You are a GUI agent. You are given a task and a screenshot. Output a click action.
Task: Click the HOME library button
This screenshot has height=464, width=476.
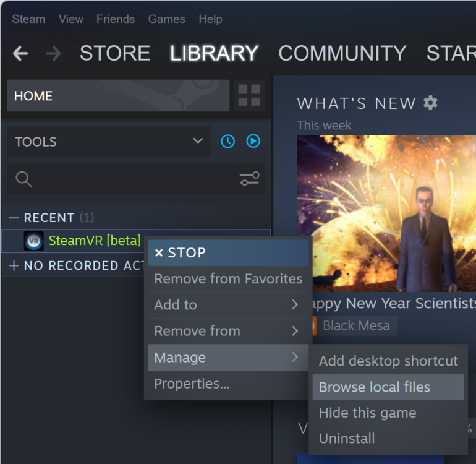118,95
